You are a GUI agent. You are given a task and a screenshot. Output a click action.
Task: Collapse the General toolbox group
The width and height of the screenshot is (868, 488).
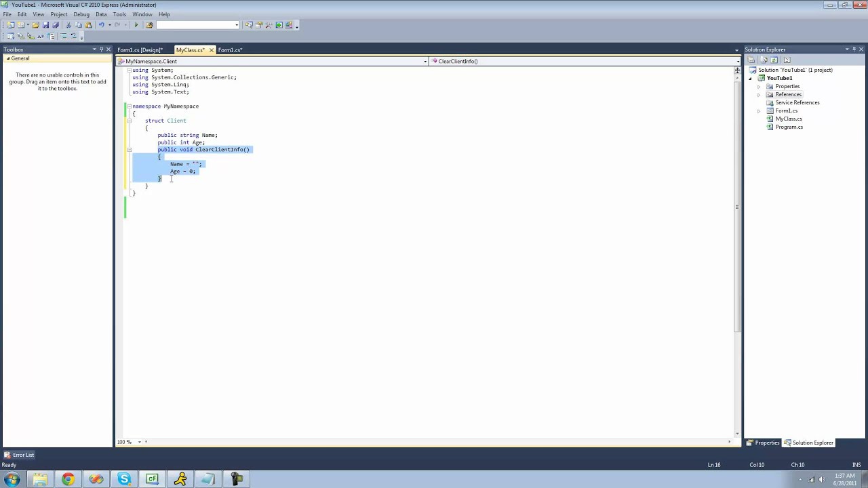point(8,58)
